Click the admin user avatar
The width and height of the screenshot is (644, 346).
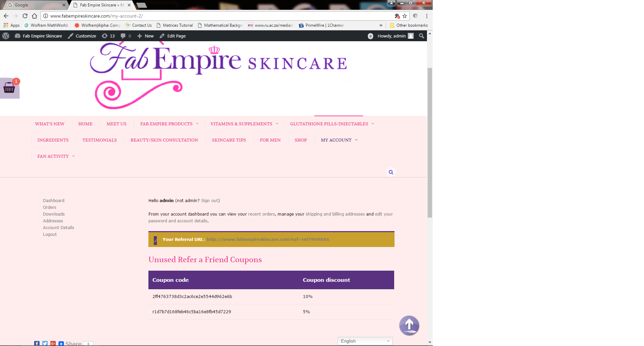click(x=411, y=36)
